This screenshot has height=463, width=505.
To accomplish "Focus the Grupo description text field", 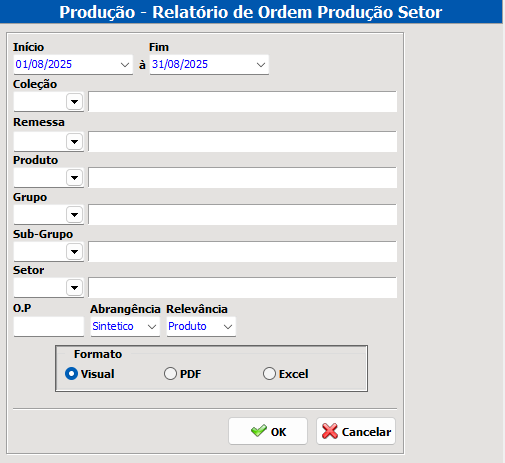I will pos(242,214).
